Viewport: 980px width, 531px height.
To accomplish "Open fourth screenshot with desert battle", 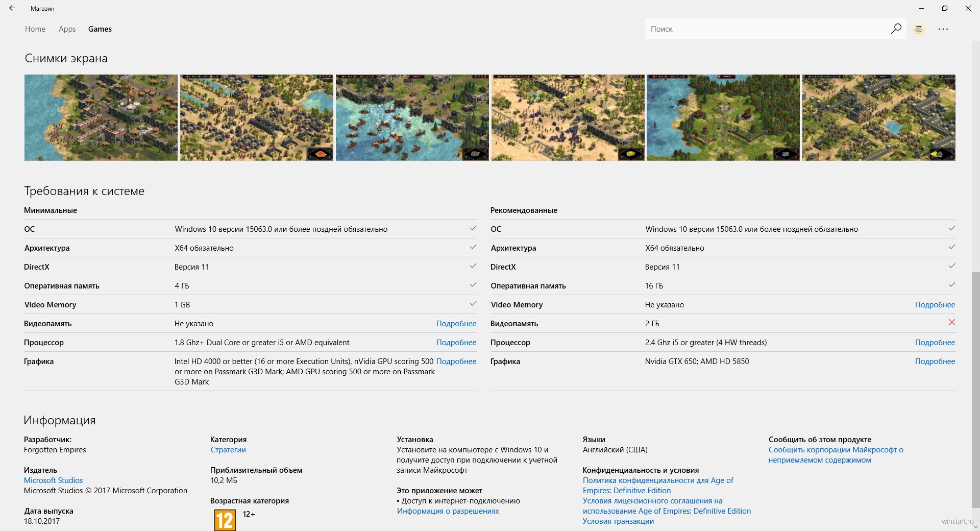I will [x=568, y=117].
